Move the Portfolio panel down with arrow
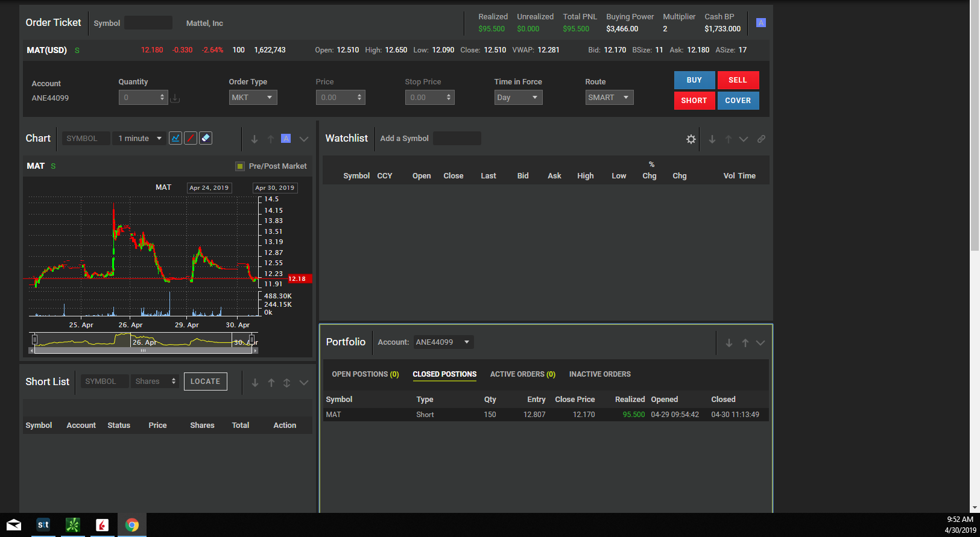 click(x=729, y=343)
